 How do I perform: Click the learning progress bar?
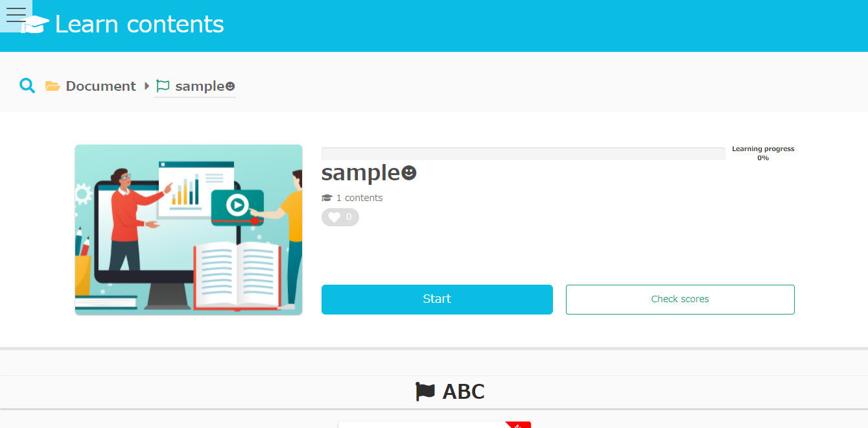523,154
